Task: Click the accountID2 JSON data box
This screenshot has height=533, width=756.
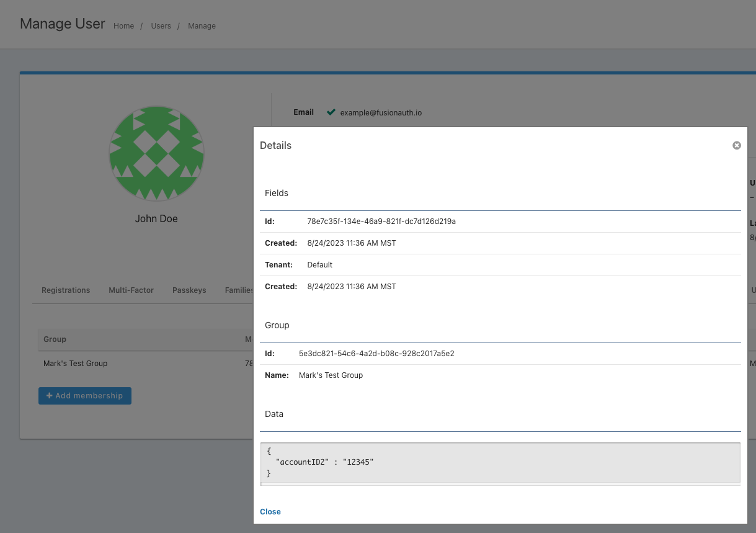Action: 500,462
